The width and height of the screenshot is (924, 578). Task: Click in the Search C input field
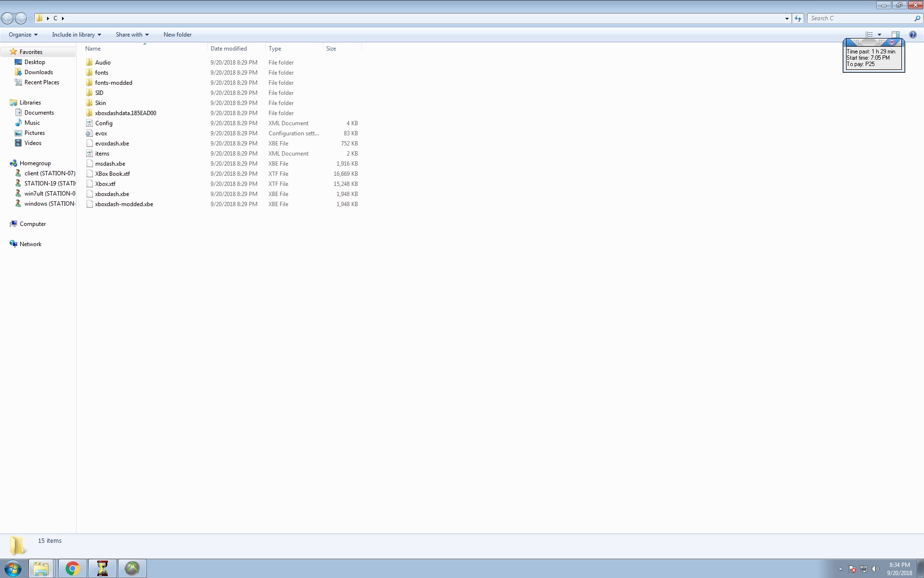pos(859,18)
